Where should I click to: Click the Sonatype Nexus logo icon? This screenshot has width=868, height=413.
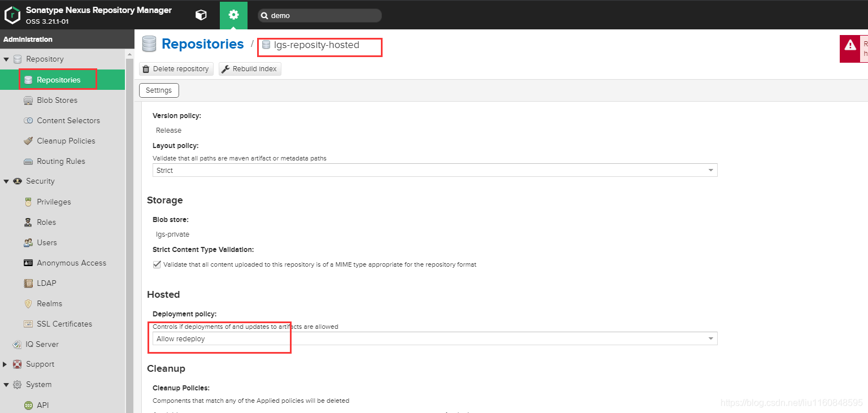pyautogui.click(x=12, y=15)
